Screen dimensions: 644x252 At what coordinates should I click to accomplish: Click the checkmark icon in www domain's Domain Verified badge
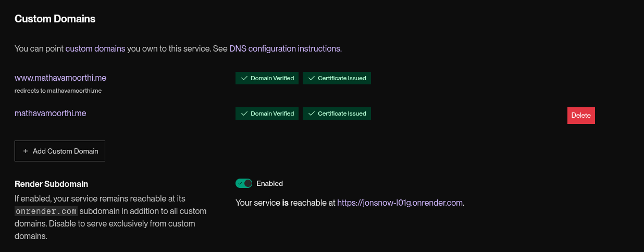point(244,78)
